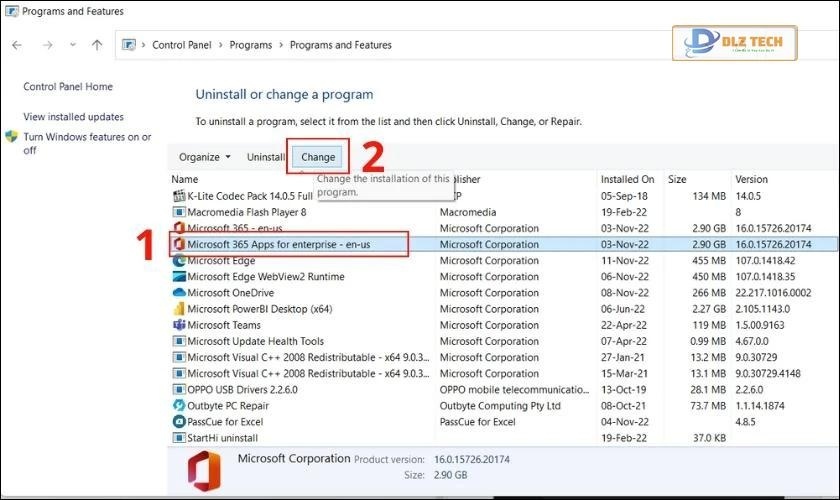The height and width of the screenshot is (500, 840).
Task: Open the View installed updates link
Action: coord(73,117)
